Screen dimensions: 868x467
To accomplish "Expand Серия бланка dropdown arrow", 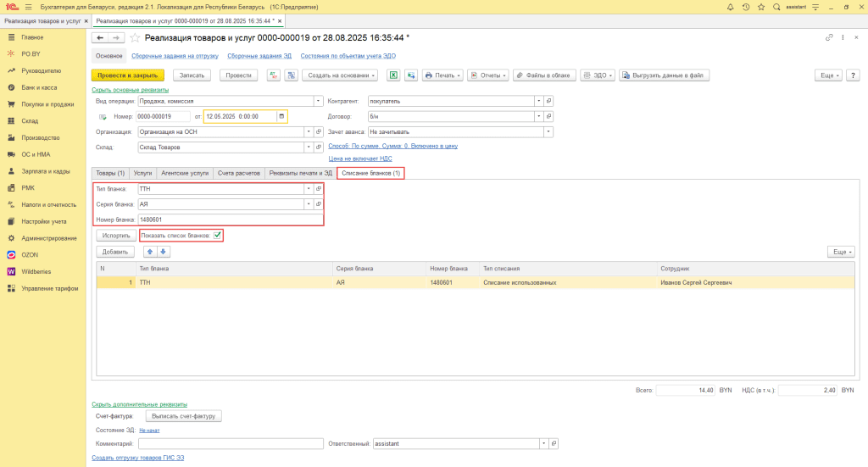I will pos(309,204).
